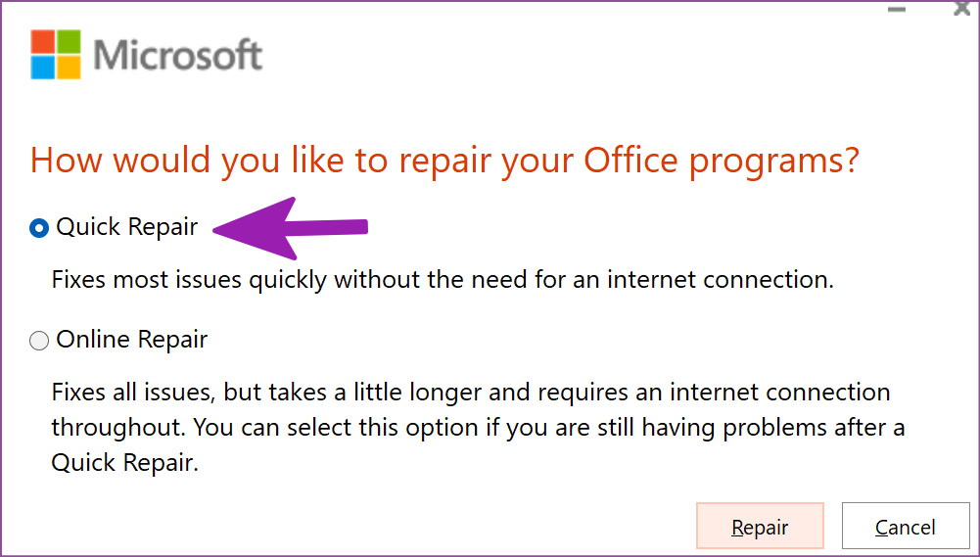Click the green square of Microsoft logo
Screen dimensions: 980x557
[x=69, y=41]
